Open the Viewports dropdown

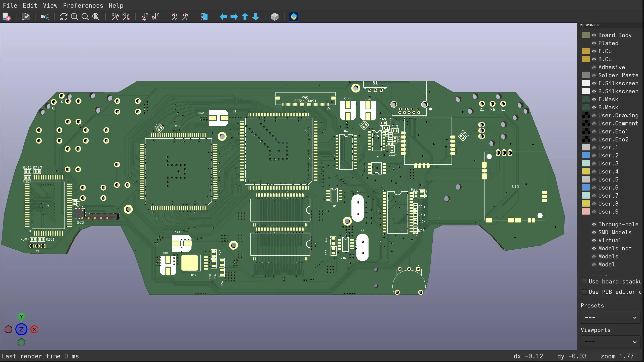coord(610,342)
